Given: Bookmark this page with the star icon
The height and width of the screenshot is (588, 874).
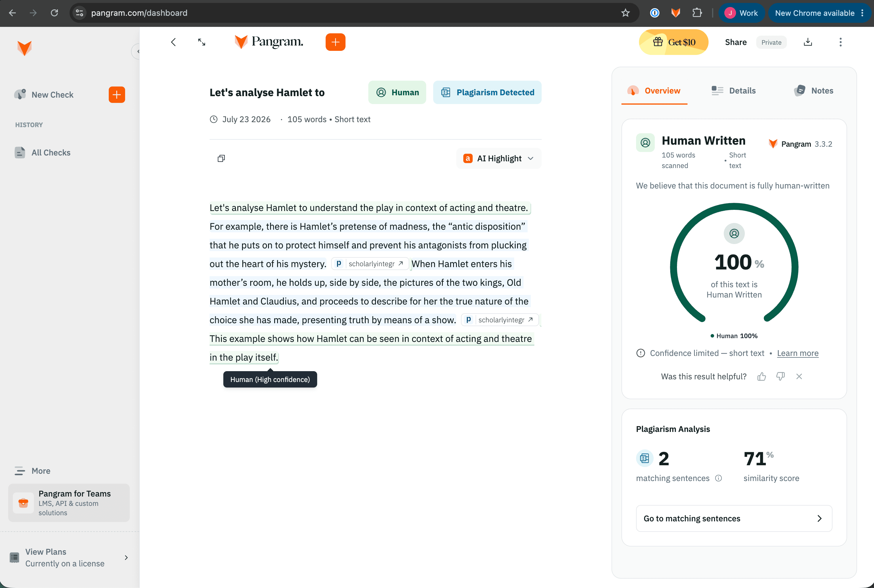Looking at the screenshot, I should pos(625,13).
